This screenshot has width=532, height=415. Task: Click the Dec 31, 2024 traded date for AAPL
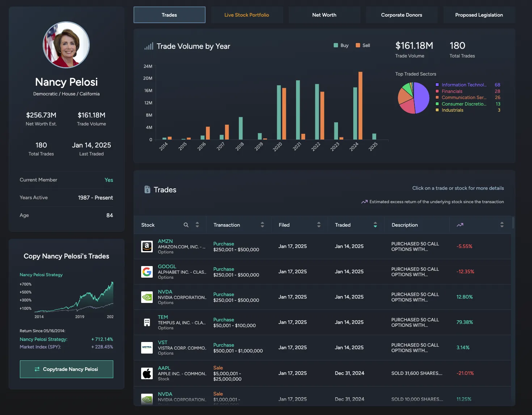click(x=350, y=373)
